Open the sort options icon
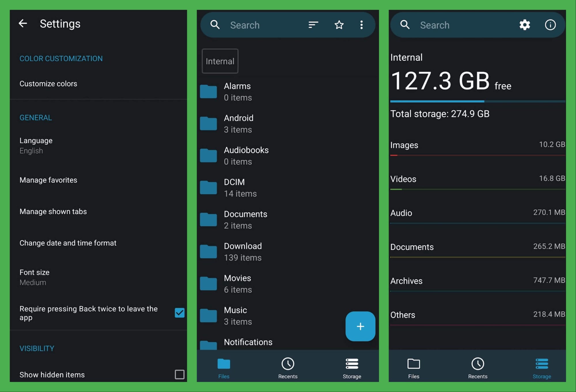 tap(313, 25)
